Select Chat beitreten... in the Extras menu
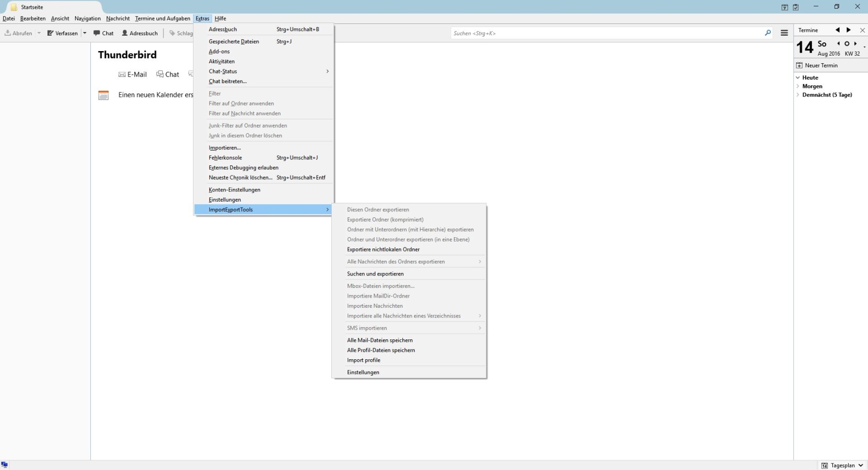Viewport: 868px width, 470px height. coord(263,81)
